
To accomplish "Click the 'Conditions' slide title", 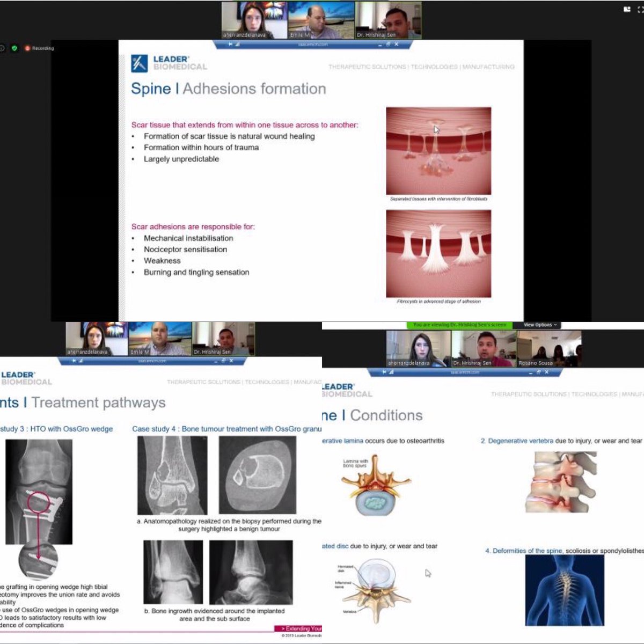I will click(386, 415).
